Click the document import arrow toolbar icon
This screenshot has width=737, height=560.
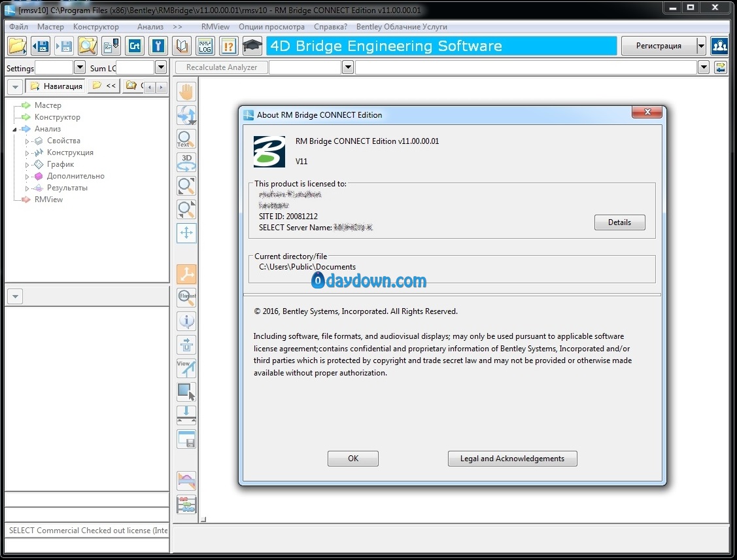coord(111,46)
